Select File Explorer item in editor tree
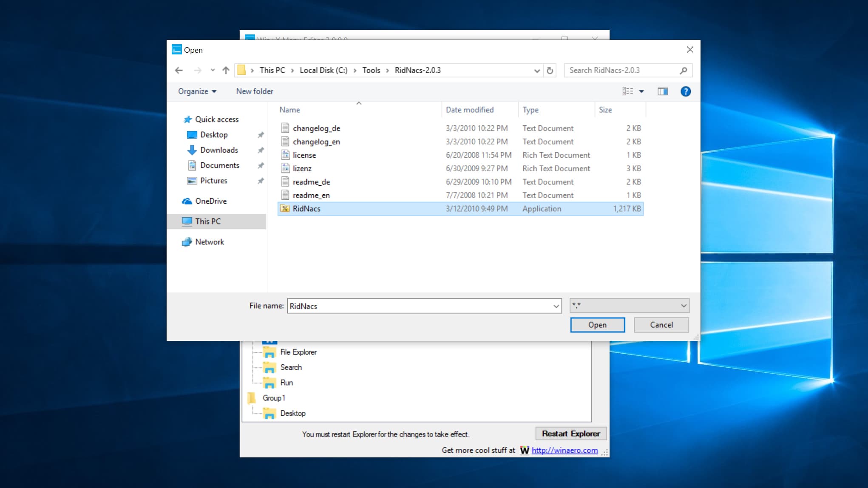The image size is (868, 488). tap(298, 352)
